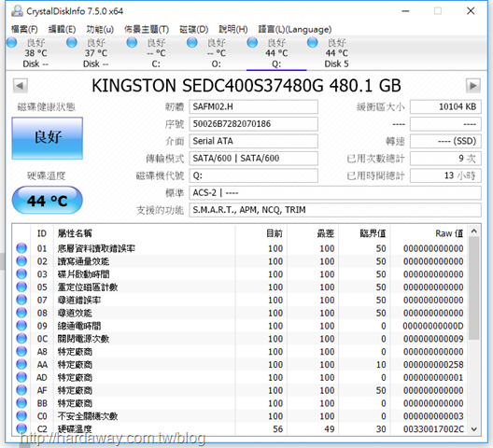
Task: Select current value 56 in row C2
Action: (x=277, y=428)
